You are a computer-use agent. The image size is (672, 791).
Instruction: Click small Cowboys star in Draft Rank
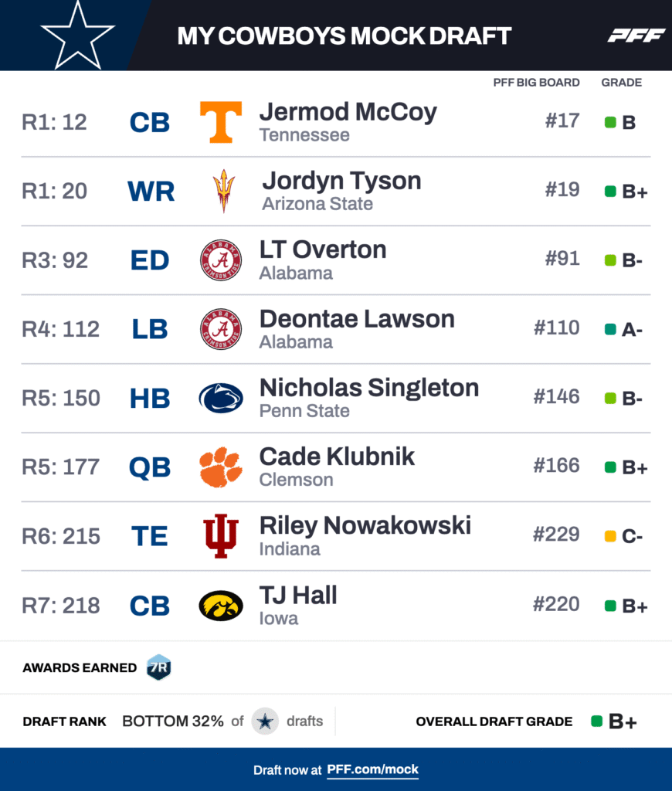(x=265, y=721)
